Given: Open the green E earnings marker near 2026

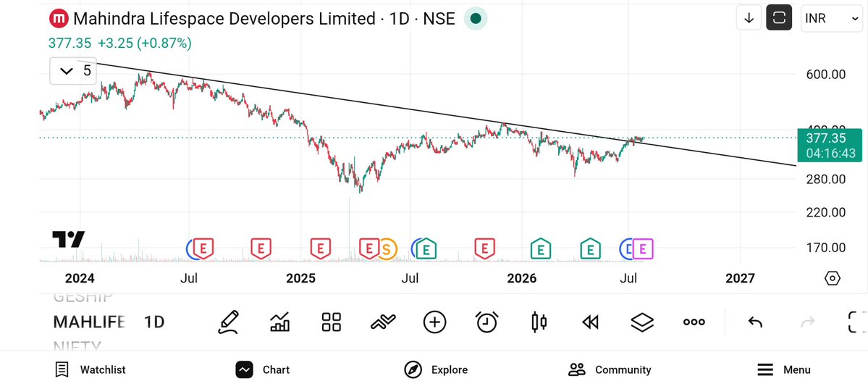Looking at the screenshot, I should 540,249.
